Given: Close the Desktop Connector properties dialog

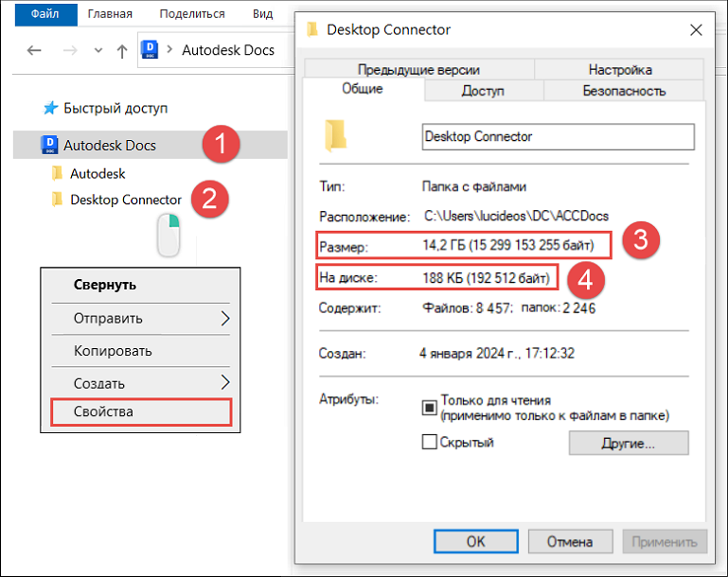Looking at the screenshot, I should [696, 30].
